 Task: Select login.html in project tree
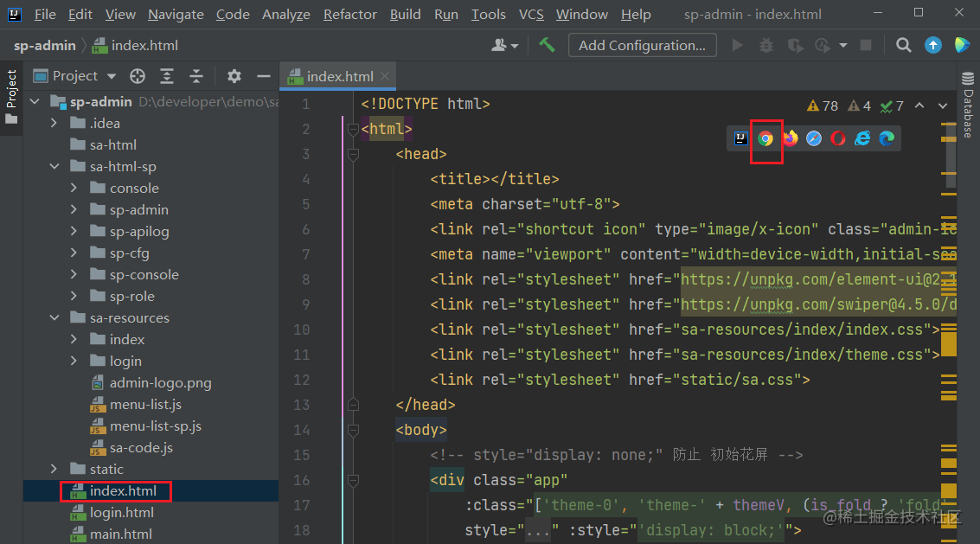(122, 513)
